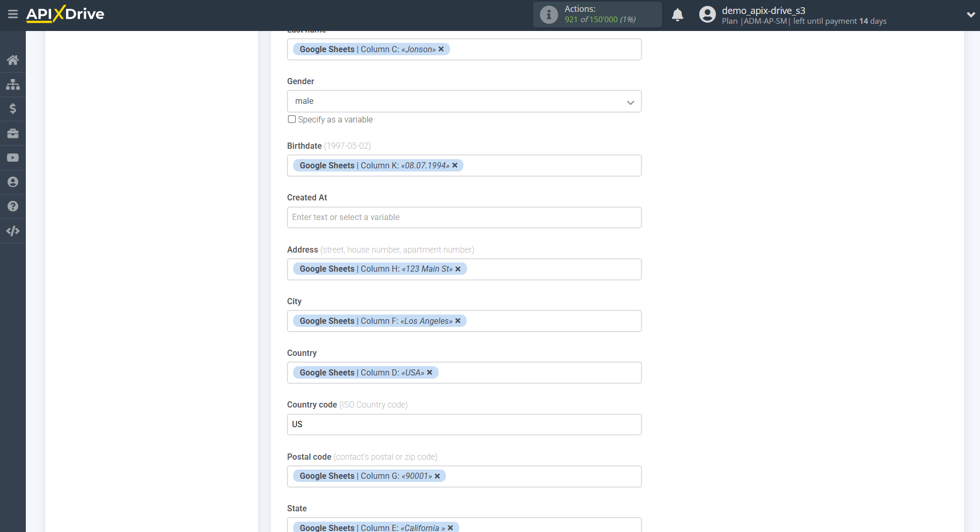Remove the Los Angeles variable from City

click(x=458, y=321)
